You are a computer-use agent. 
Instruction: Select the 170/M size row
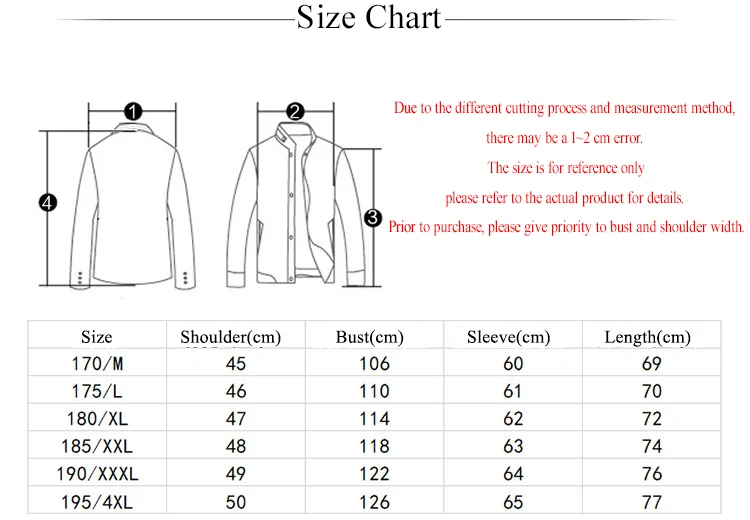click(x=374, y=362)
